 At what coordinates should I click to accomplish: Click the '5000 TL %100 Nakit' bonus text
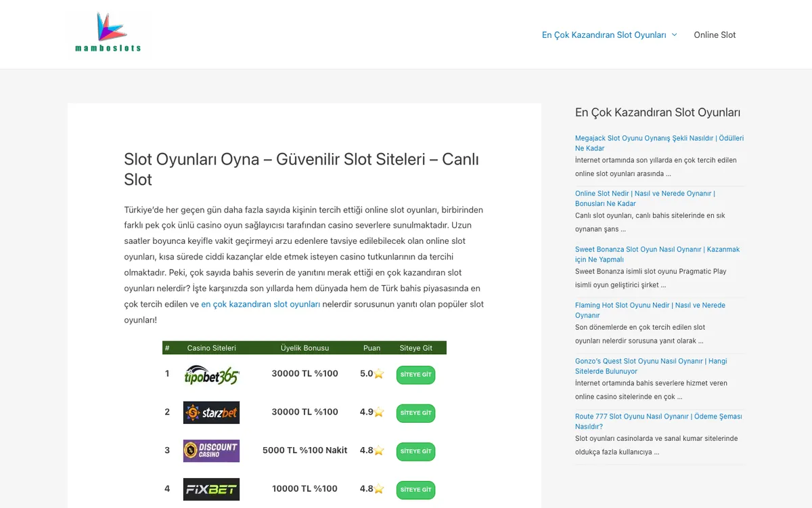click(304, 450)
